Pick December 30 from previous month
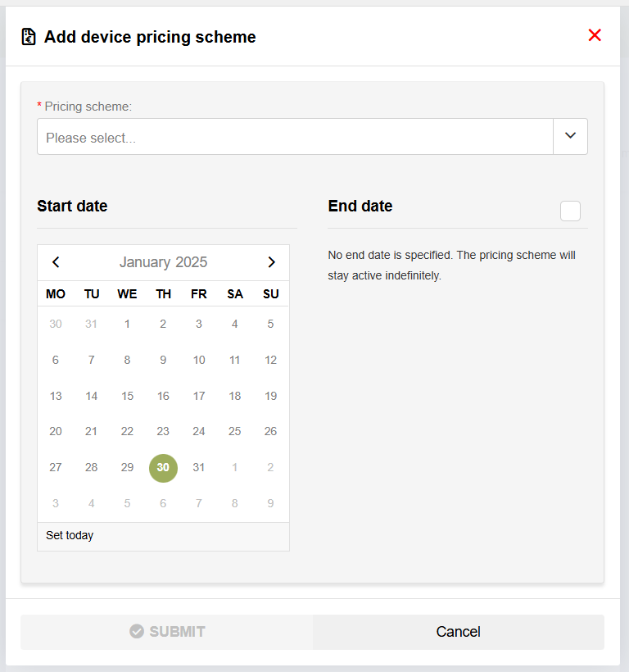The height and width of the screenshot is (672, 629). pyautogui.click(x=56, y=324)
